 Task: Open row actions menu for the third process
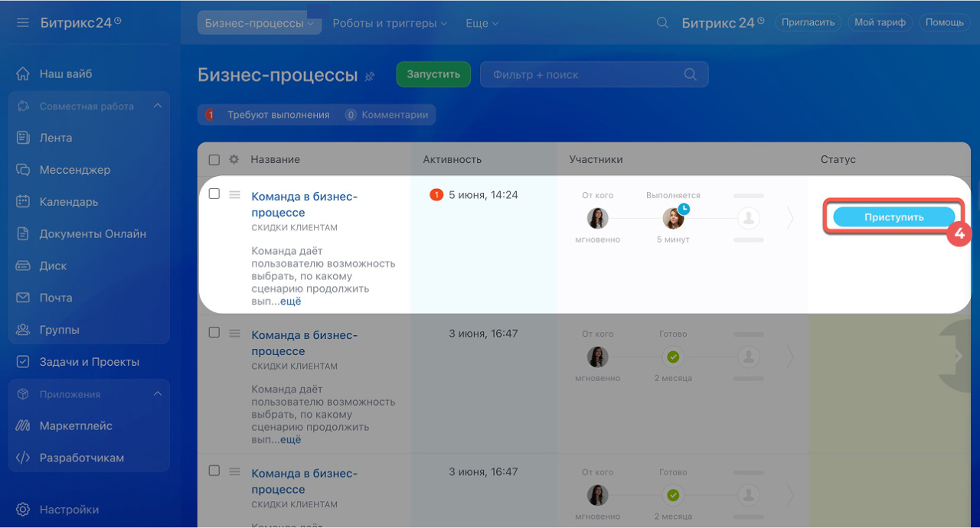click(x=235, y=471)
